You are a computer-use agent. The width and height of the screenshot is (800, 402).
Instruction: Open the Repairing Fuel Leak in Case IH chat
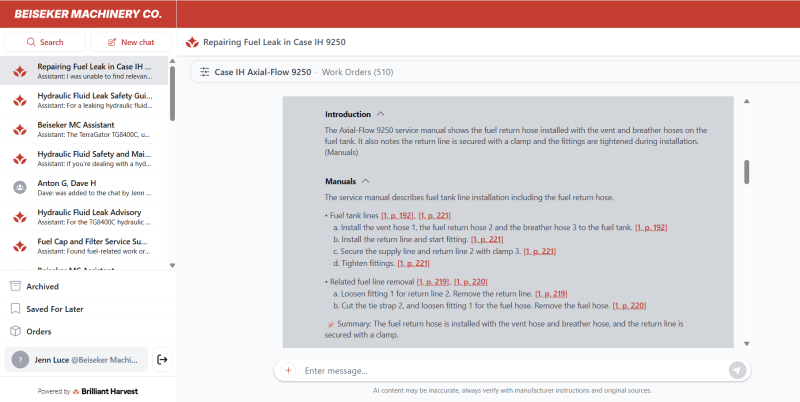[84, 71]
